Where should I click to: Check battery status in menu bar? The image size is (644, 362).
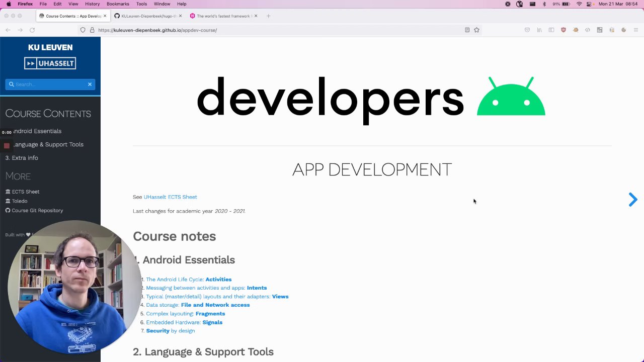point(561,4)
